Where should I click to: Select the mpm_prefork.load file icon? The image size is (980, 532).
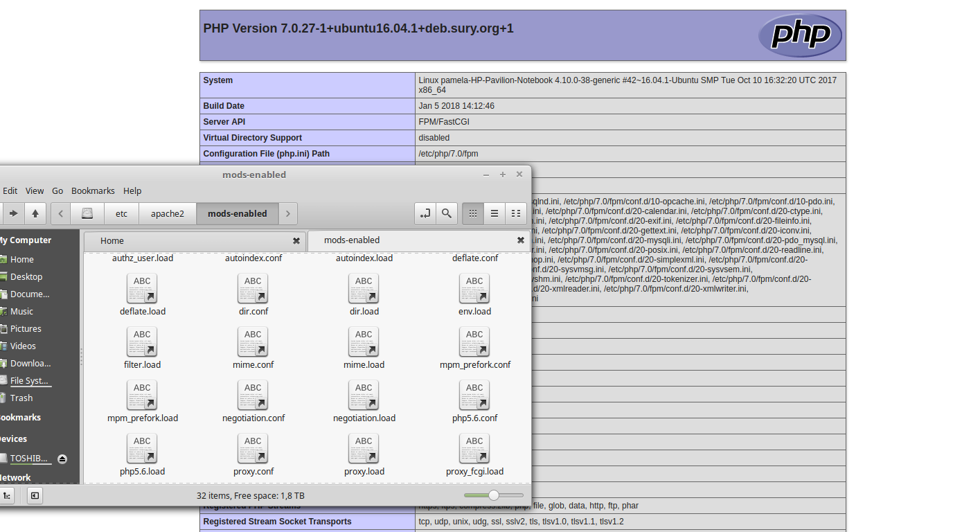[x=142, y=395]
